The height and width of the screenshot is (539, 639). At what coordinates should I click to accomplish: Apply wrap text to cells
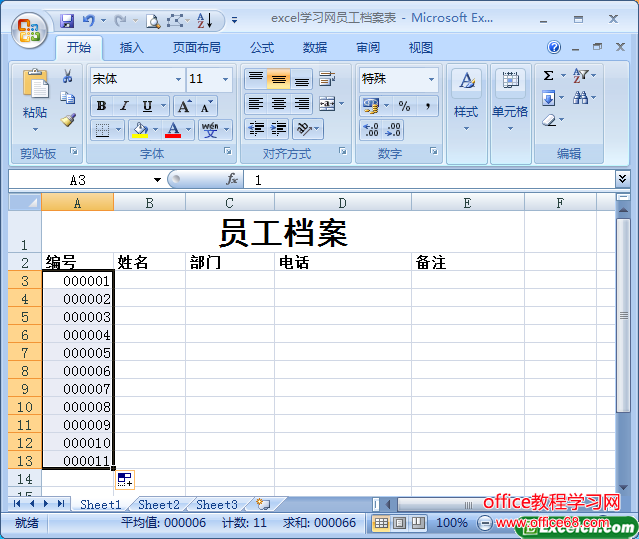tap(327, 79)
